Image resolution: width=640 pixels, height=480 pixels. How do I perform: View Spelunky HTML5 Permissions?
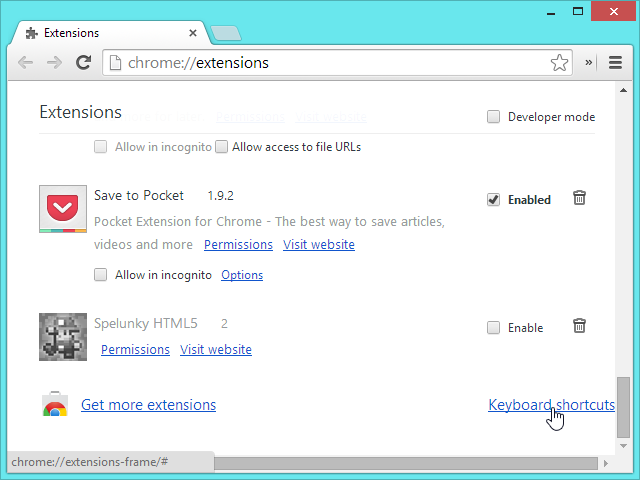136,349
